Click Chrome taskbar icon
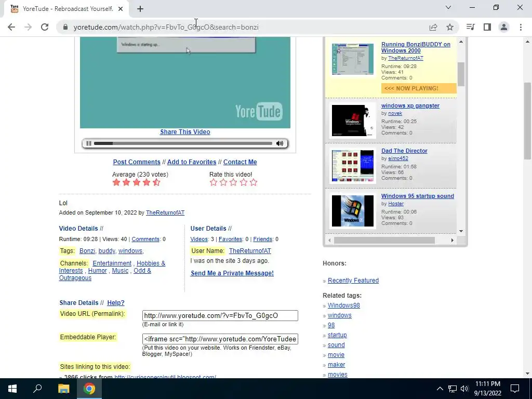The height and width of the screenshot is (399, 532). [89, 389]
